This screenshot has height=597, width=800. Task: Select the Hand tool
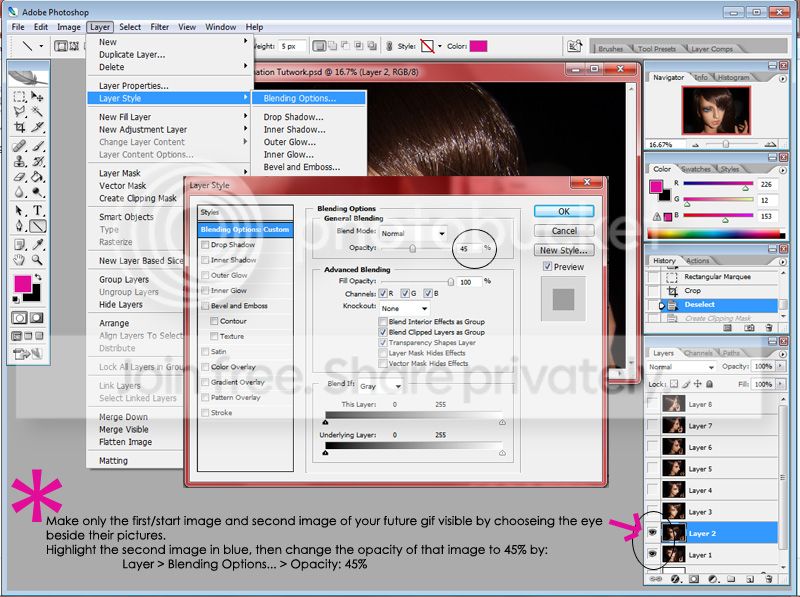click(19, 260)
